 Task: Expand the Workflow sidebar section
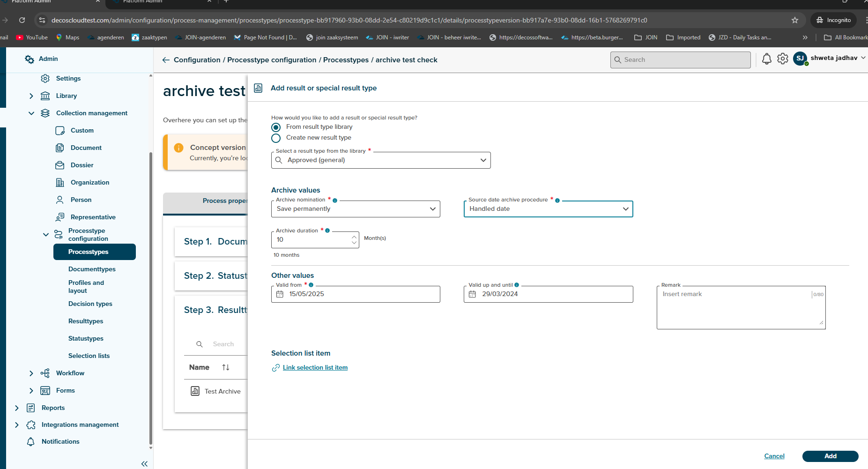31,373
